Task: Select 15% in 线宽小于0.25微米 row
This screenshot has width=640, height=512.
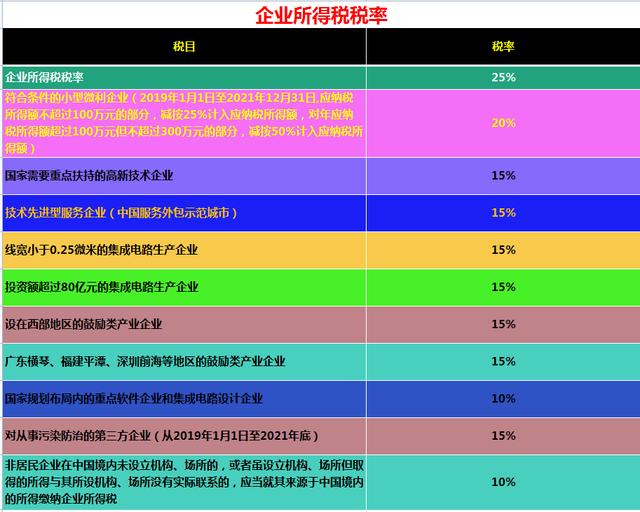Action: coord(503,250)
